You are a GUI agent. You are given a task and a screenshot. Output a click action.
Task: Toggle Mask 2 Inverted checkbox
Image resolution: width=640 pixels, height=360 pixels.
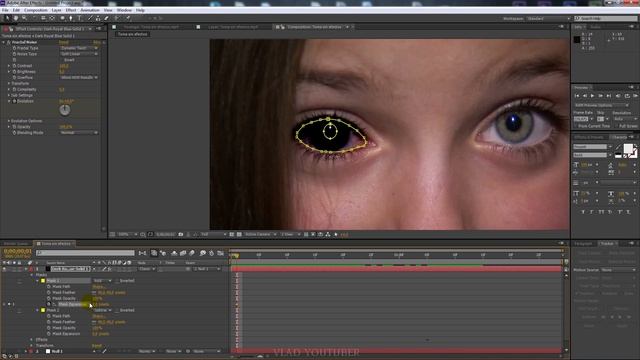[118, 310]
